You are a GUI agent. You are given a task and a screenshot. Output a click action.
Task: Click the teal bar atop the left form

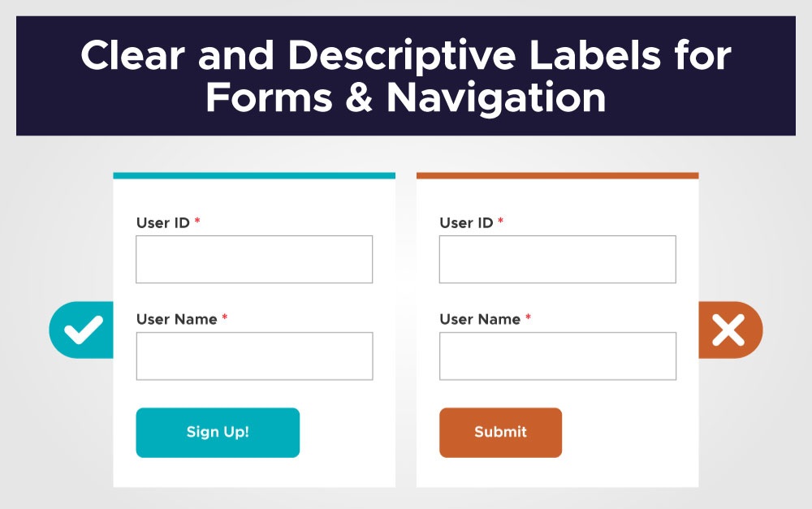point(254,175)
